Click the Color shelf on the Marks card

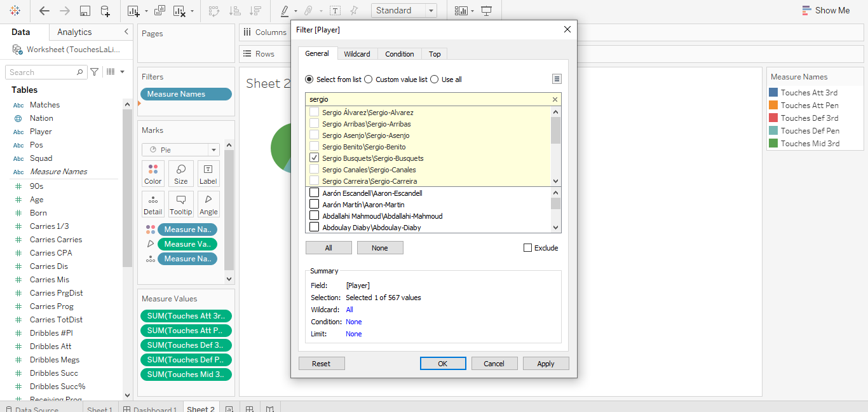(x=153, y=173)
